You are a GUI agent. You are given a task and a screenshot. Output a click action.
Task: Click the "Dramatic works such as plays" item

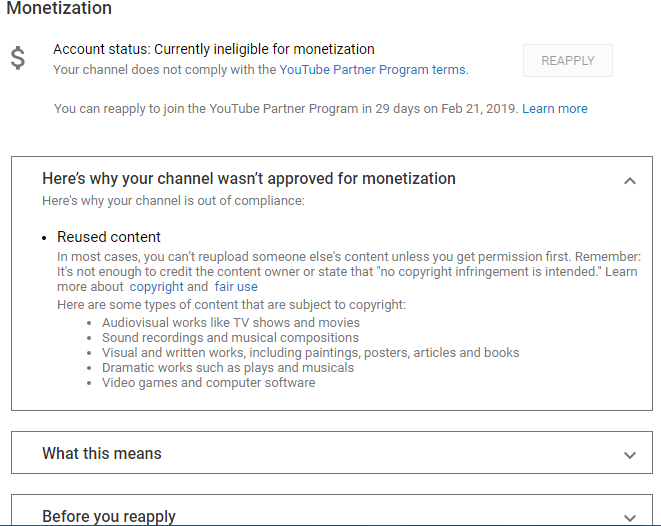pos(228,368)
